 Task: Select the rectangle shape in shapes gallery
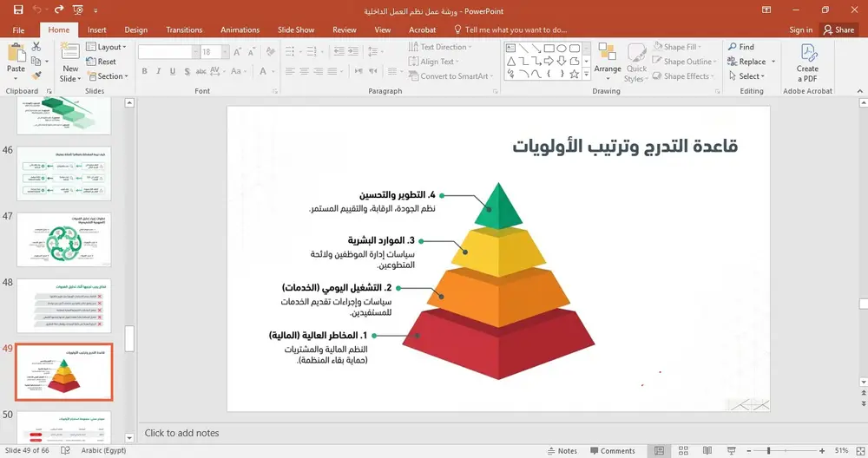point(549,48)
